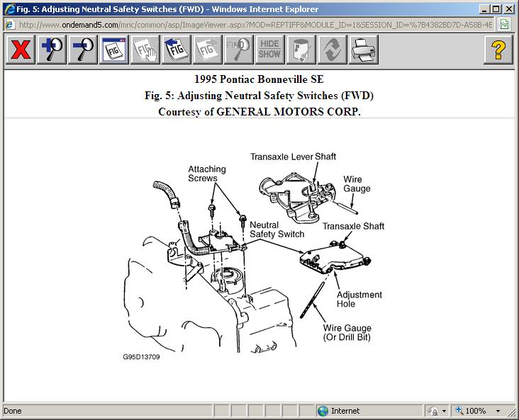Click the Internet Explorer logo in the title bar

10,9
